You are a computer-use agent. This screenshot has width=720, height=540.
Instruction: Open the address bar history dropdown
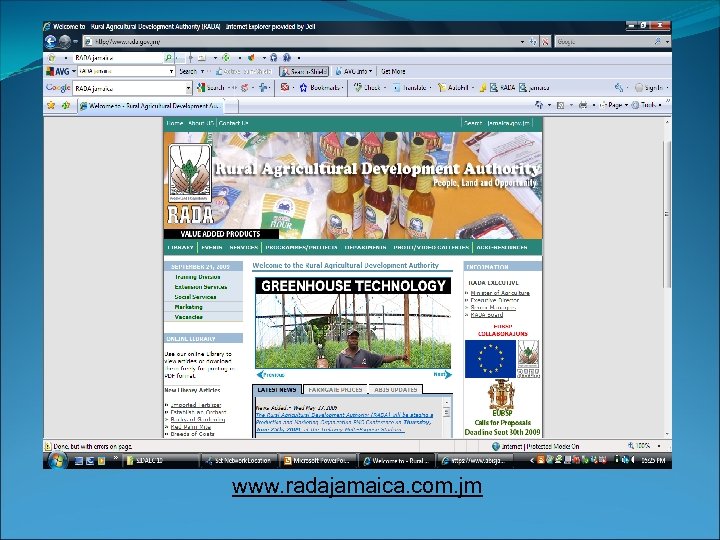[523, 42]
